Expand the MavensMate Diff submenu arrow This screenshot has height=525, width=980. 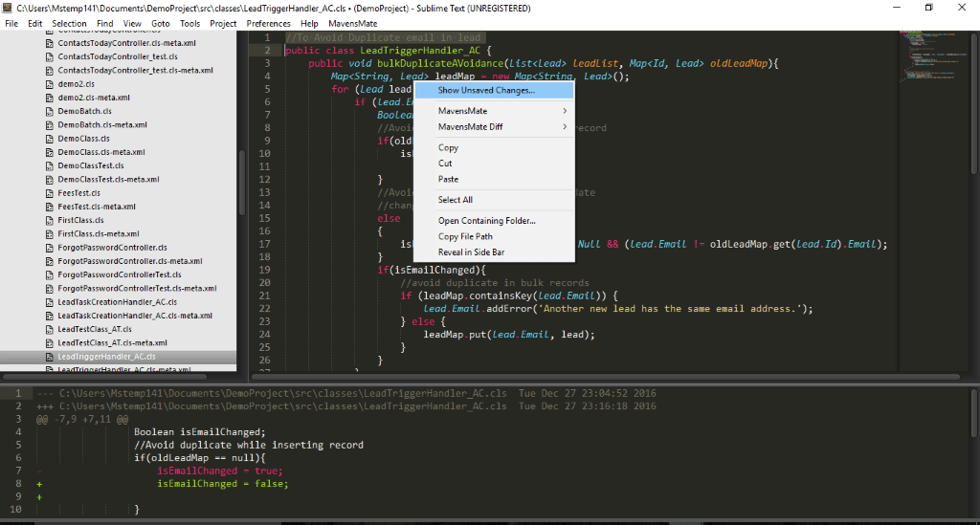(565, 127)
